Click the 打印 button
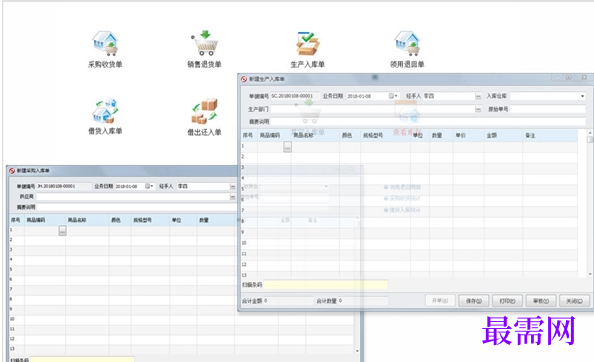 (x=507, y=301)
